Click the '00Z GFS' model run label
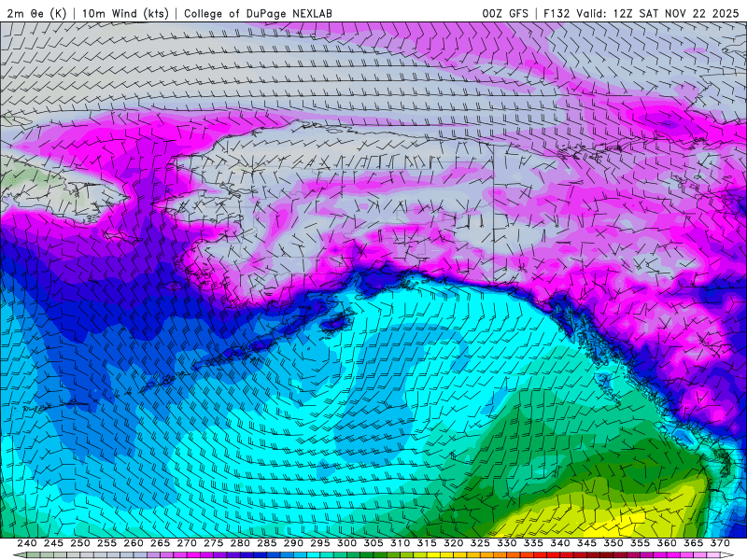Screen dimensions: 747x560 (x=505, y=13)
